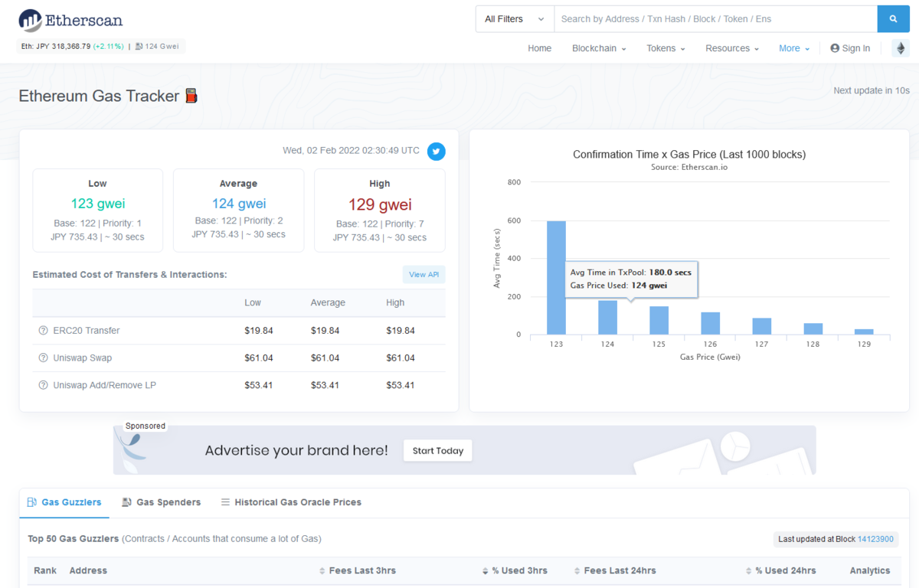
Task: Expand the Blockchain menu
Action: (599, 48)
